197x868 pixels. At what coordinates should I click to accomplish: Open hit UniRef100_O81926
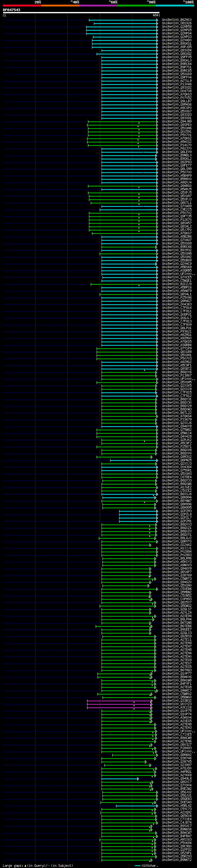tap(177, 23)
